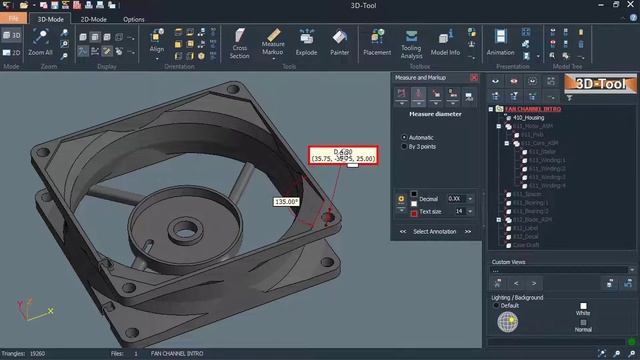Screen dimensions: 640x360
Task: Open the Decimal format dropdown
Action: (x=470, y=199)
